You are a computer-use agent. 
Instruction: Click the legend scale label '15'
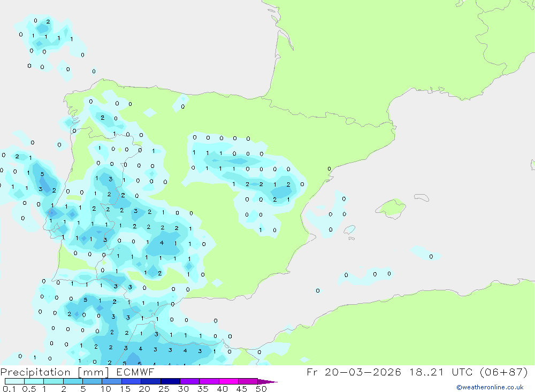(125, 389)
